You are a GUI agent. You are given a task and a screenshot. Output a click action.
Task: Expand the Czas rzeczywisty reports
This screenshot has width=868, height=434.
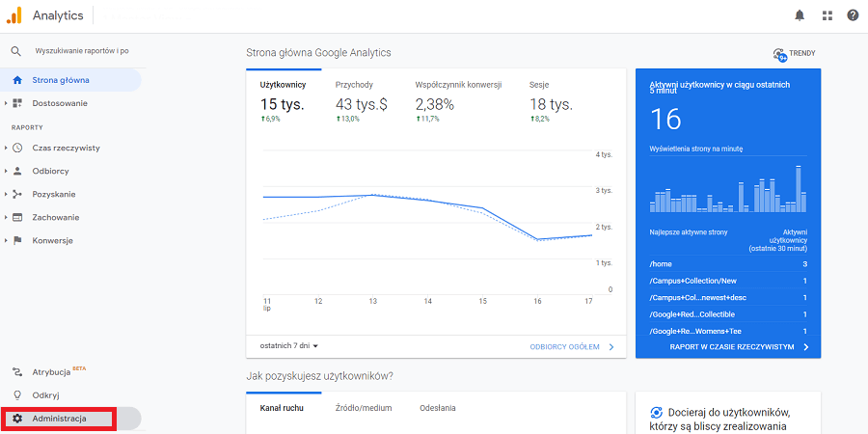coord(6,149)
